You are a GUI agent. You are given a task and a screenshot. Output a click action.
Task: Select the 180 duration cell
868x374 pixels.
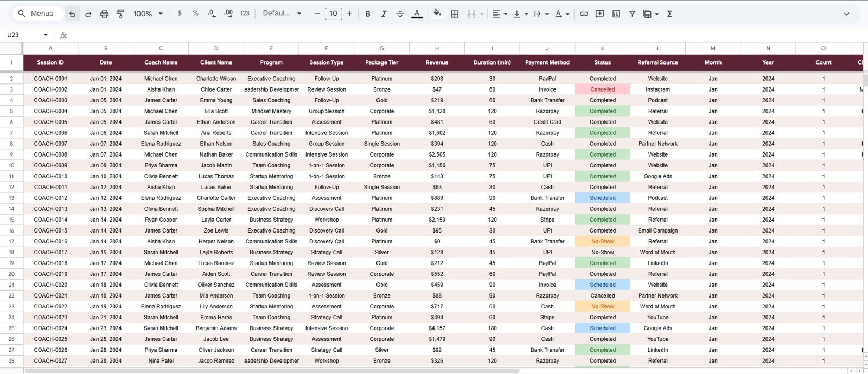coord(492,328)
